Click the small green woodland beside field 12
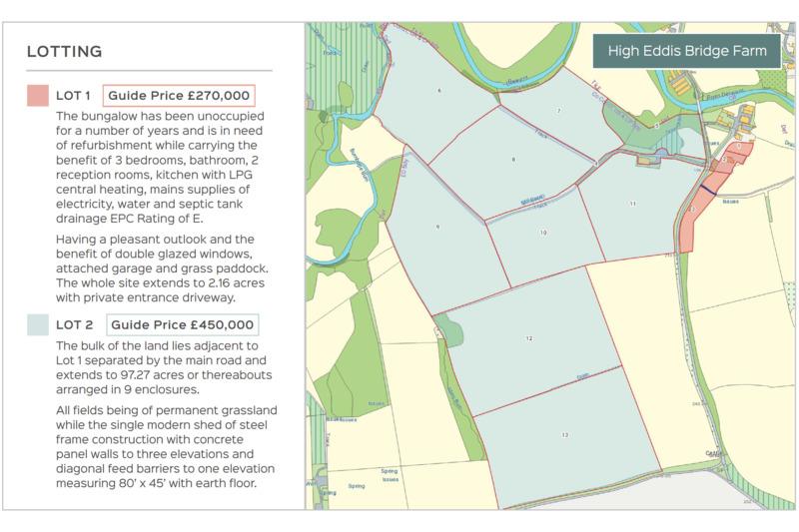799x532 pixels. [x=450, y=330]
